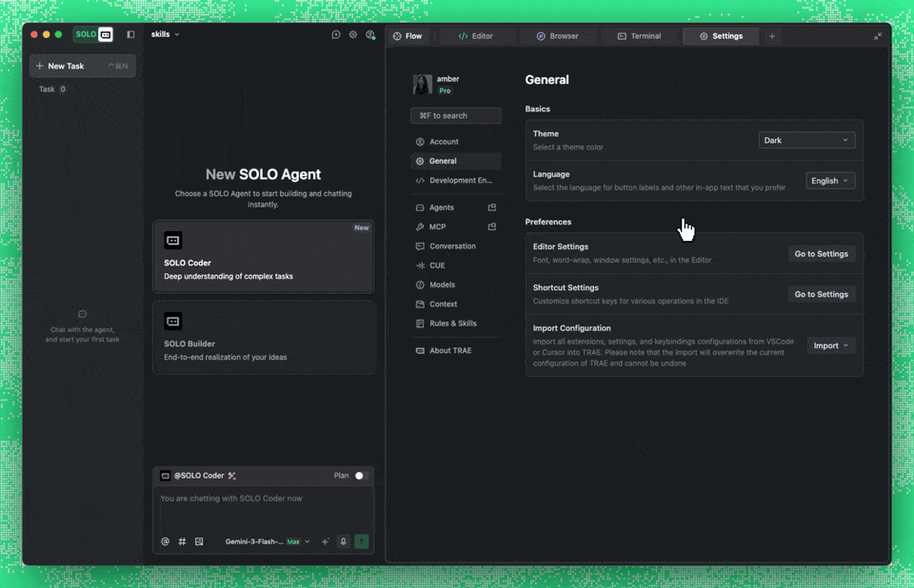The image size is (914, 588).
Task: Choose the SOLO Builder agent card
Action: tap(263, 338)
